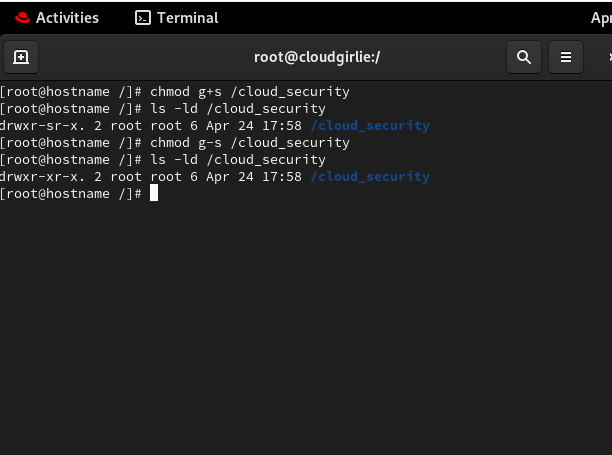Click the window control at headerbar's right edge
Screen dimensions: 612x455
609,57
